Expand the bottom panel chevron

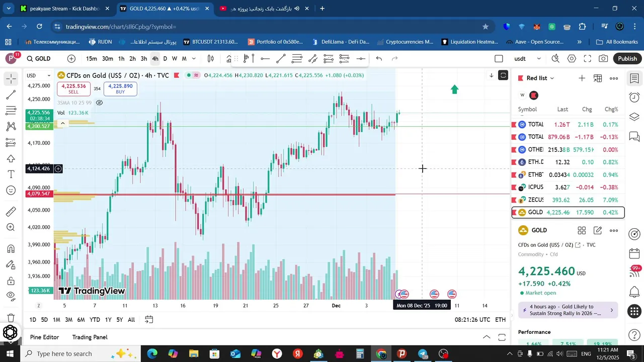click(x=486, y=337)
